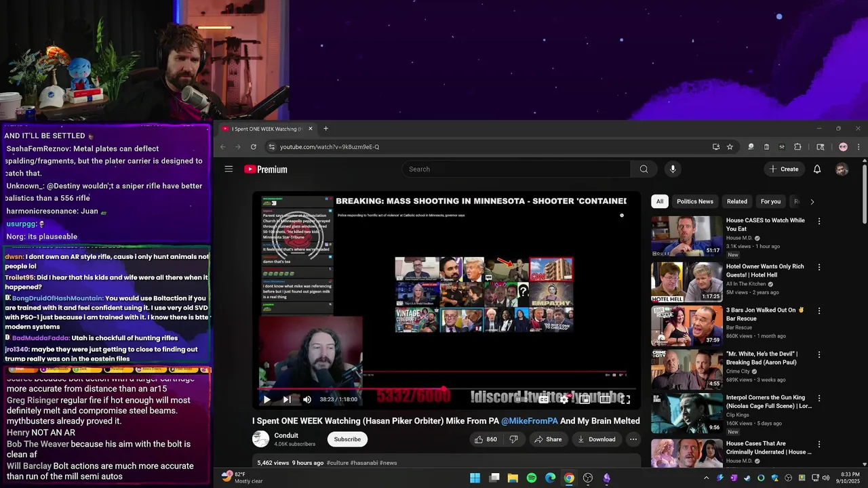The width and height of the screenshot is (868, 488).
Task: Play the video
Action: pos(267,400)
